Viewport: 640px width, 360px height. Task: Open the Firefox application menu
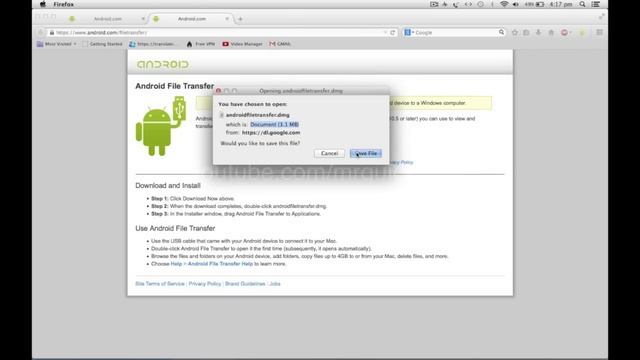(x=64, y=4)
